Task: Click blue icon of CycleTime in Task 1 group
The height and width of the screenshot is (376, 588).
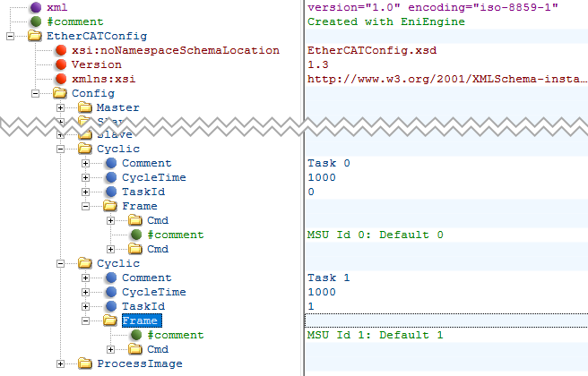Action: pyautogui.click(x=111, y=292)
